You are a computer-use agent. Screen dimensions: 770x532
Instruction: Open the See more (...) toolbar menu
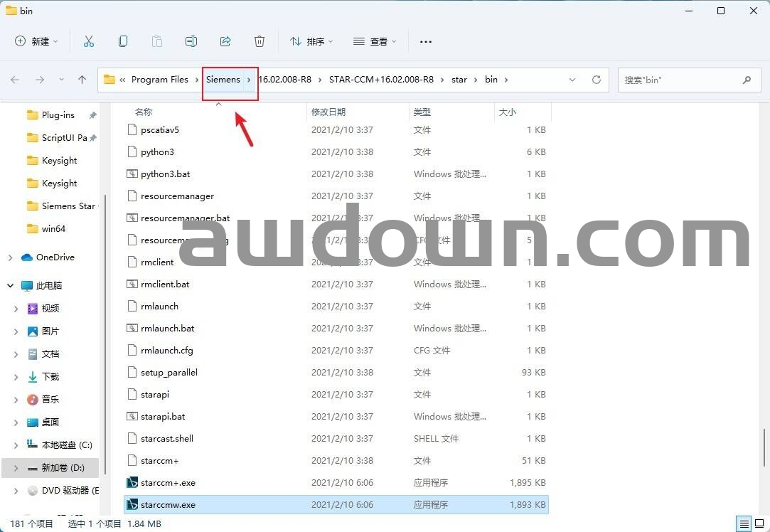[x=426, y=41]
